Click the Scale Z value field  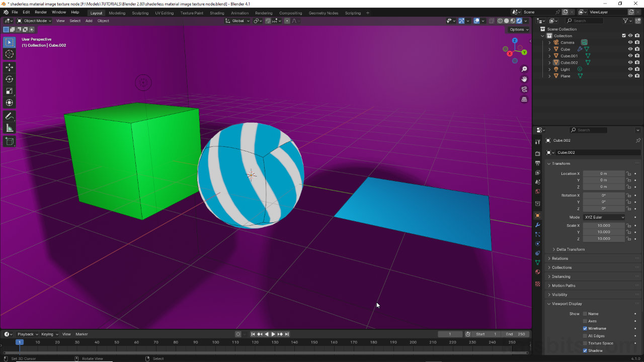(x=603, y=238)
